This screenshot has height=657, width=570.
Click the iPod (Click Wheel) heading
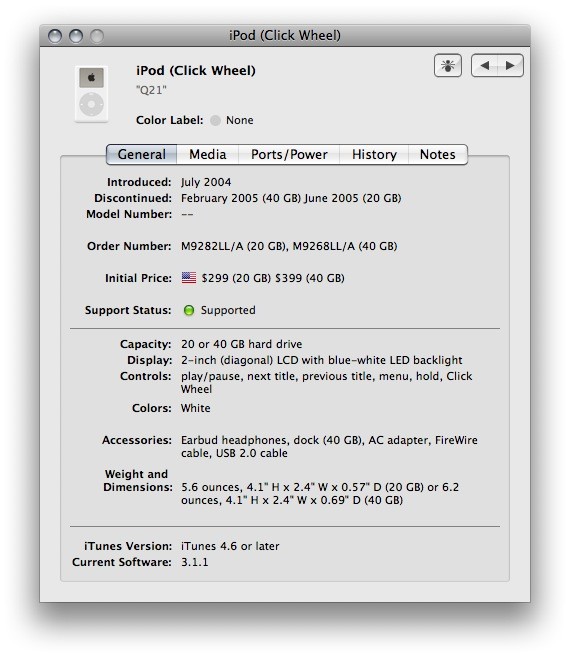[x=196, y=70]
